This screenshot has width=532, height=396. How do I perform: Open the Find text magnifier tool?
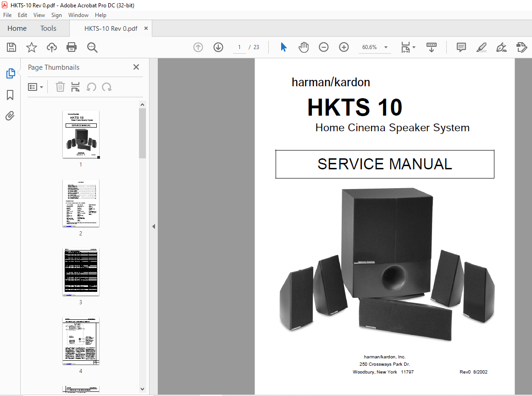click(92, 47)
